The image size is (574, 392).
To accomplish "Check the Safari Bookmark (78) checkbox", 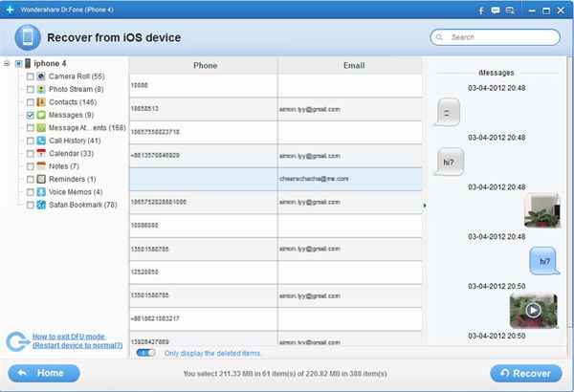I will coord(30,205).
